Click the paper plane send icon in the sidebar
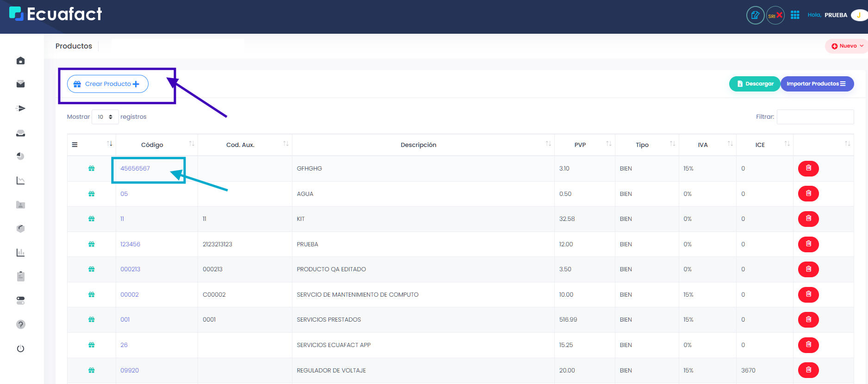Viewport: 868px width, 384px height. (20, 109)
